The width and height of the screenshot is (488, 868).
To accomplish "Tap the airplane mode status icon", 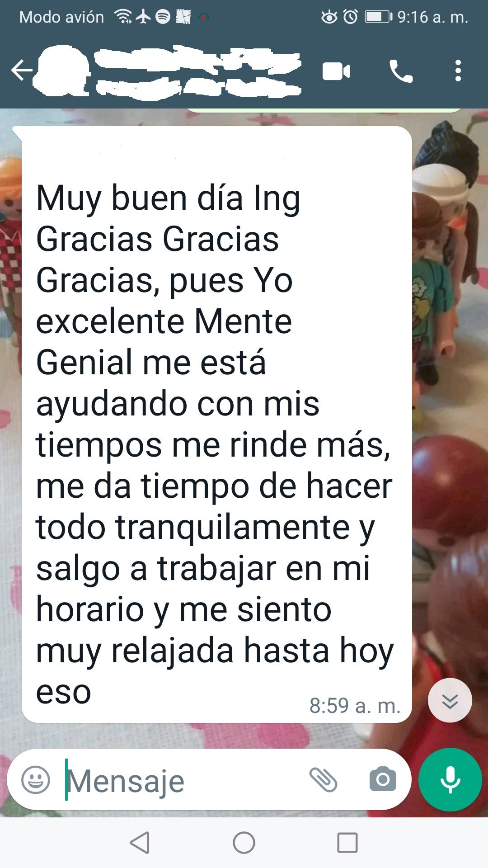I will click(143, 17).
